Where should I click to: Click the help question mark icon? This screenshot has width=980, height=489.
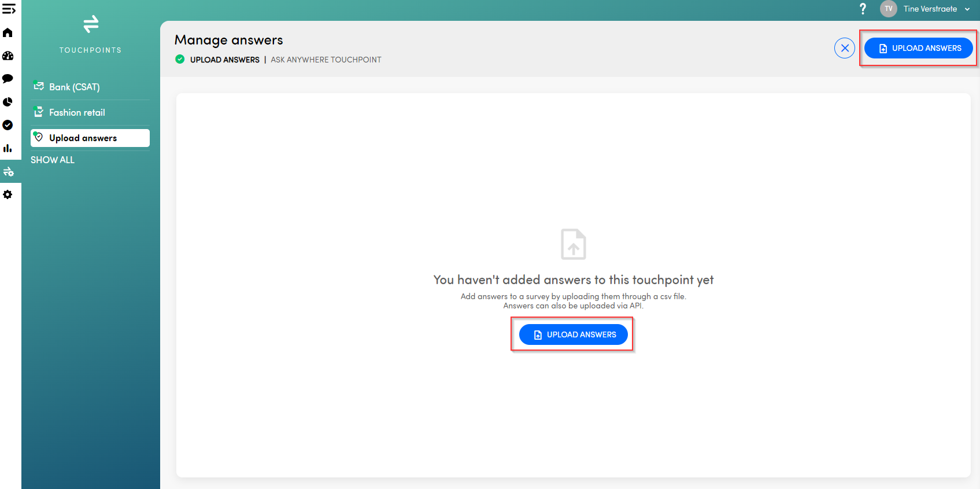pyautogui.click(x=863, y=9)
